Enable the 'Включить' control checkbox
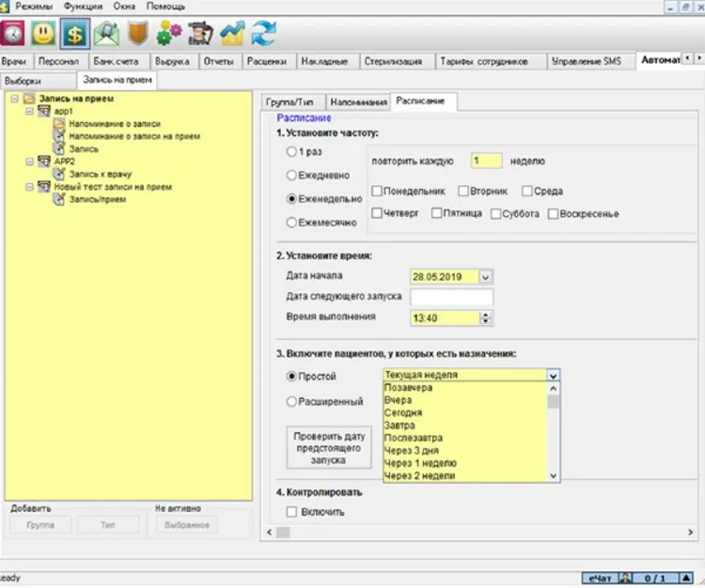 pos(291,512)
